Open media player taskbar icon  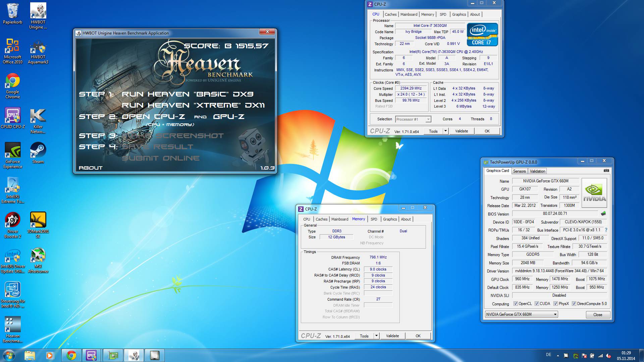click(50, 355)
